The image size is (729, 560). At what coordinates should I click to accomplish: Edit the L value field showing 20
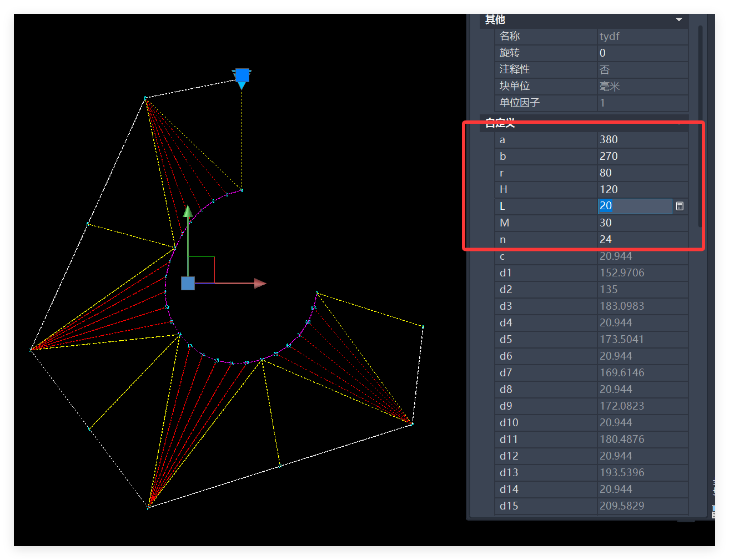click(x=635, y=206)
